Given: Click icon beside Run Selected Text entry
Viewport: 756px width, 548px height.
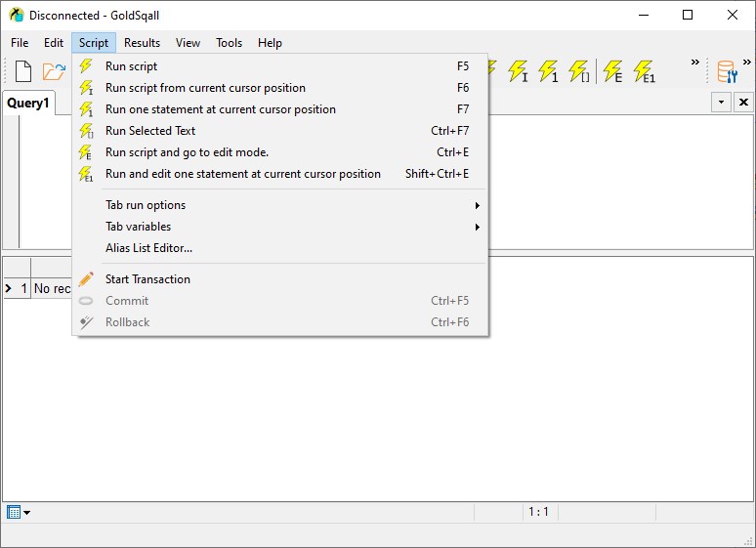Looking at the screenshot, I should point(86,131).
